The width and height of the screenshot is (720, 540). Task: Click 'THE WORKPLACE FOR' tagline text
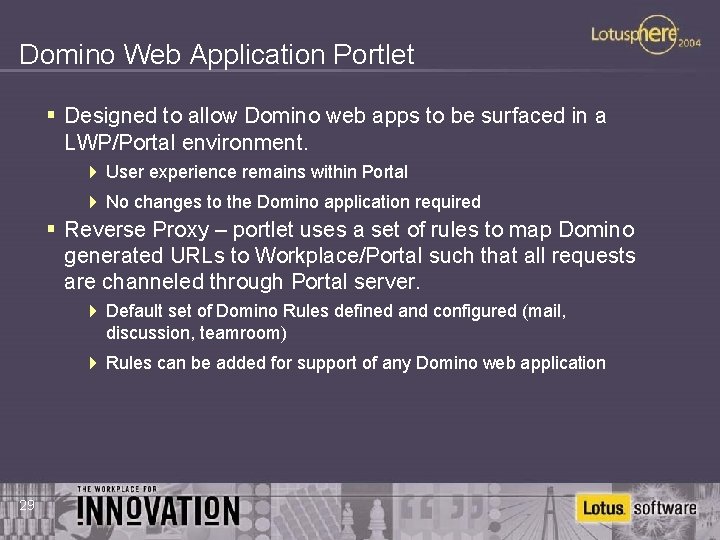click(x=117, y=489)
